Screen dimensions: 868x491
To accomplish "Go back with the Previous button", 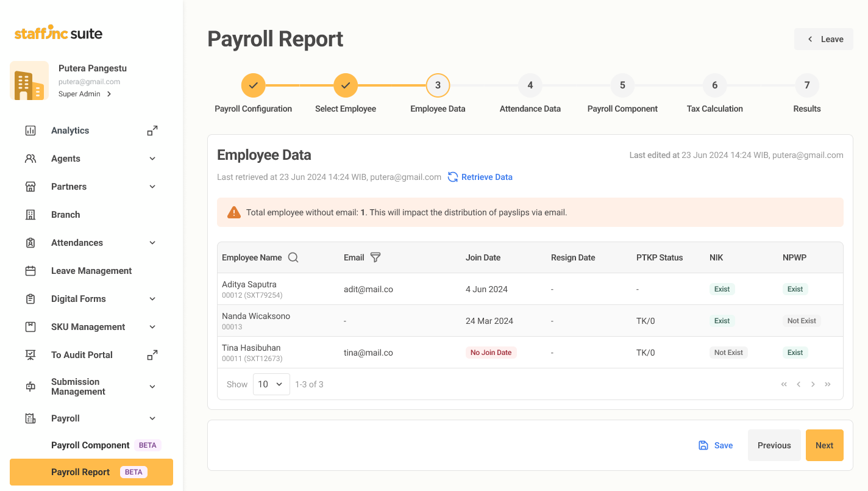I will click(x=774, y=445).
